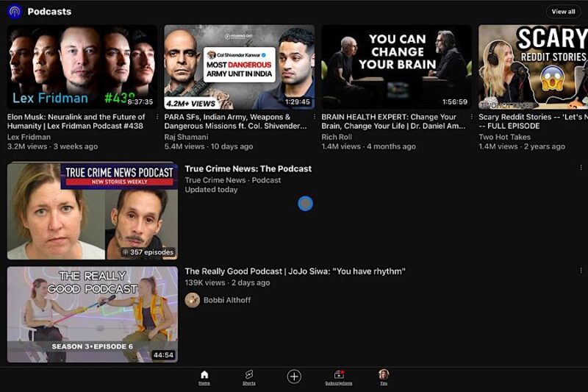Click 'True Crime News · Podcast' subtitle

coord(232,180)
